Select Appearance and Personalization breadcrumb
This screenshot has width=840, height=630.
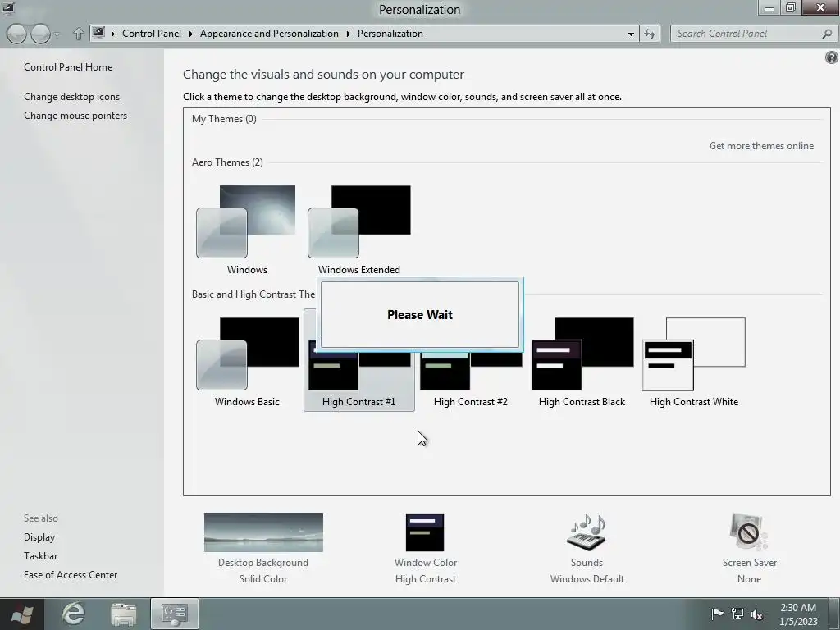coord(269,33)
